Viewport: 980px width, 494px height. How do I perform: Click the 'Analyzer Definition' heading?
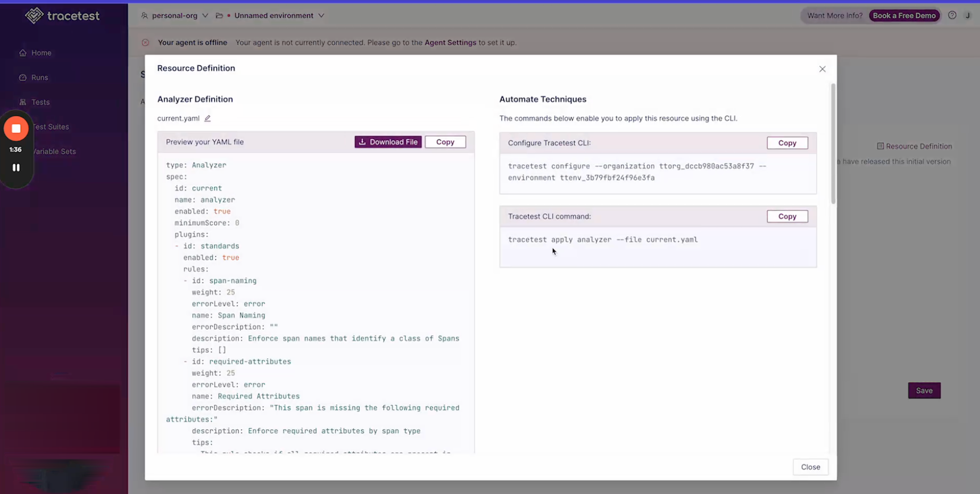195,99
